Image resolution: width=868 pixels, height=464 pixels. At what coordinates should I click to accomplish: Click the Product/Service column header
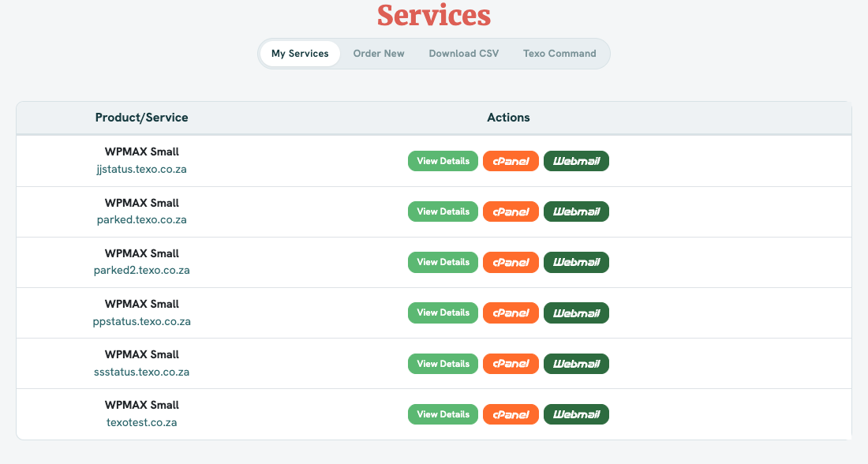coord(142,118)
